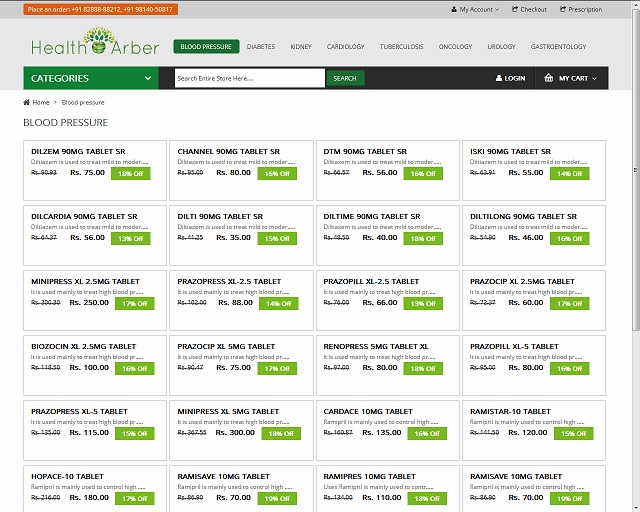This screenshot has height=512, width=640.
Task: Open the Diabetes category tab
Action: click(261, 47)
